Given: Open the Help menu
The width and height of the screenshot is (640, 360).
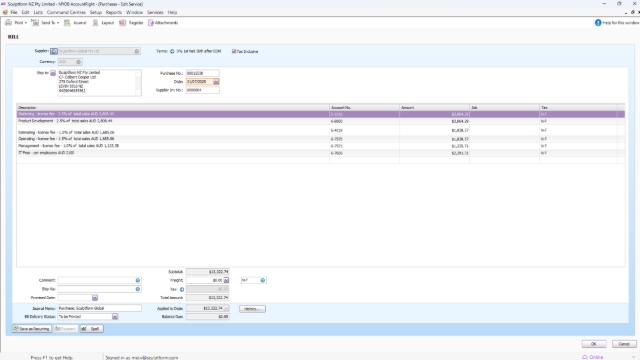Looking at the screenshot, I should pos(172,12).
